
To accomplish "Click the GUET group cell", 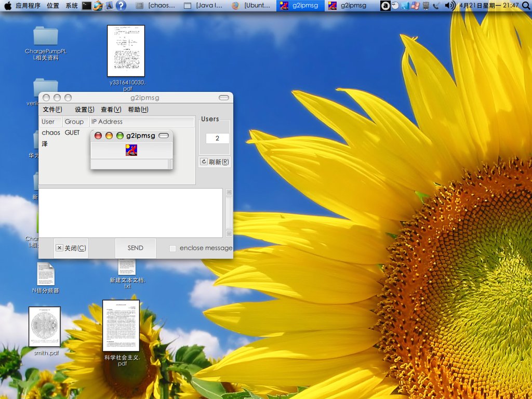I will pos(72,132).
